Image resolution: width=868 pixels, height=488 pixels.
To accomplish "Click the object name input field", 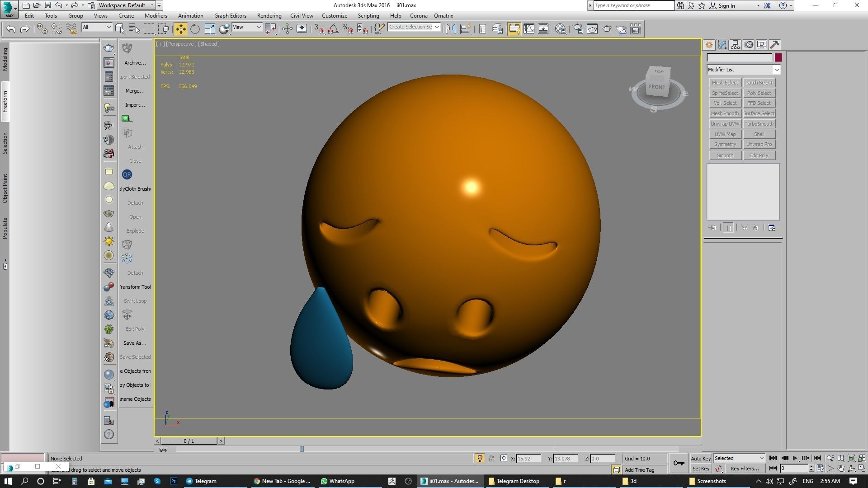I will point(740,58).
